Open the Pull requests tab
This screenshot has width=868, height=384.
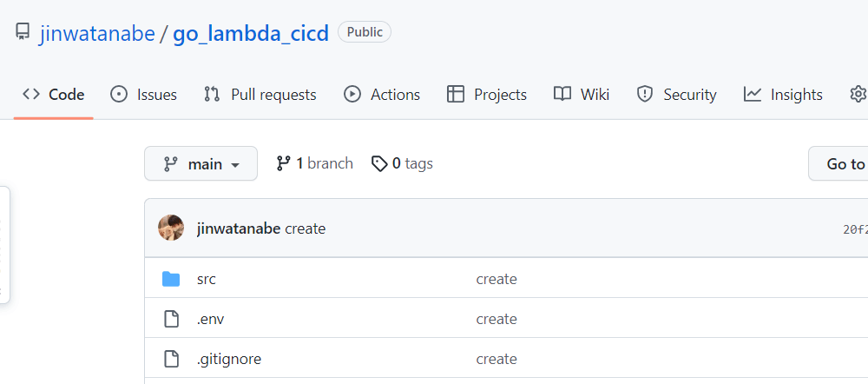(260, 95)
